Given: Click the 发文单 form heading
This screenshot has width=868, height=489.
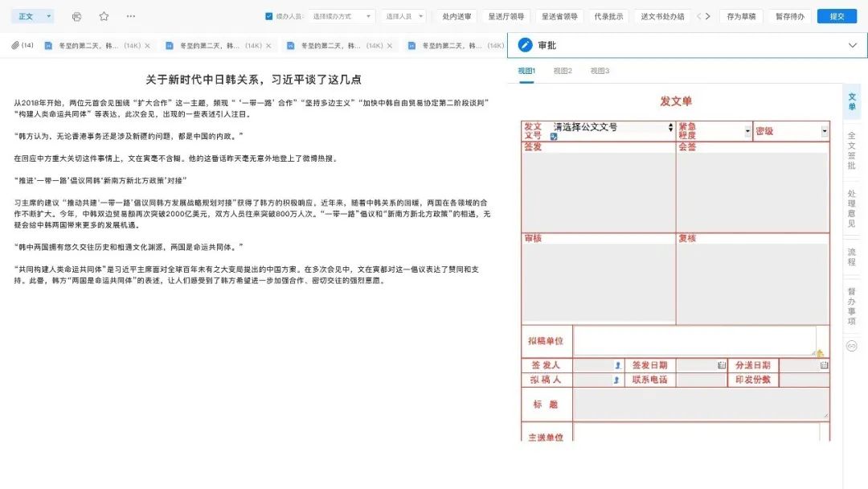Looking at the screenshot, I should [x=675, y=101].
